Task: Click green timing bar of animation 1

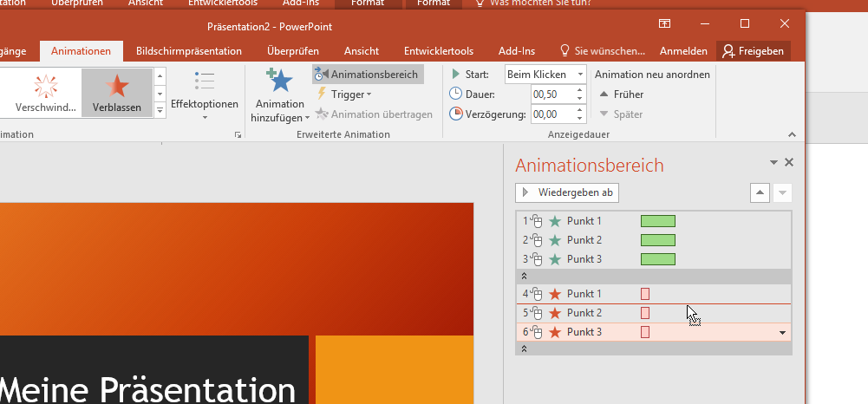Action: (x=658, y=221)
